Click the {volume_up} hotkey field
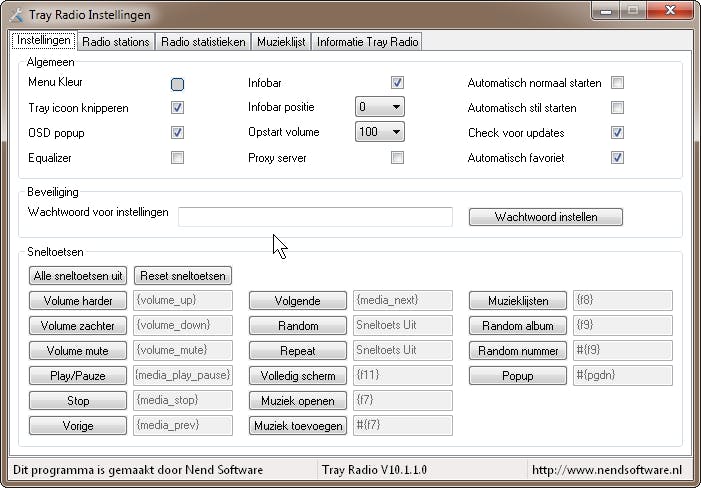701x488 pixels. (183, 300)
